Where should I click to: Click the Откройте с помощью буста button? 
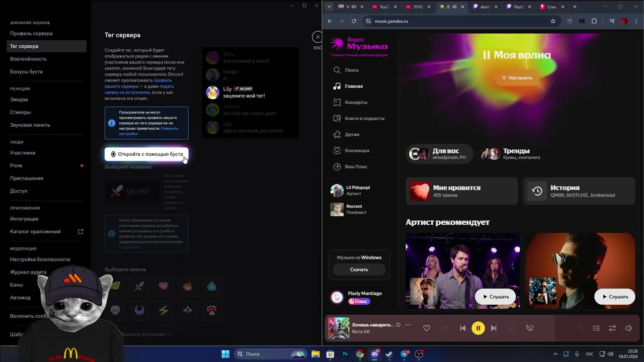click(146, 154)
